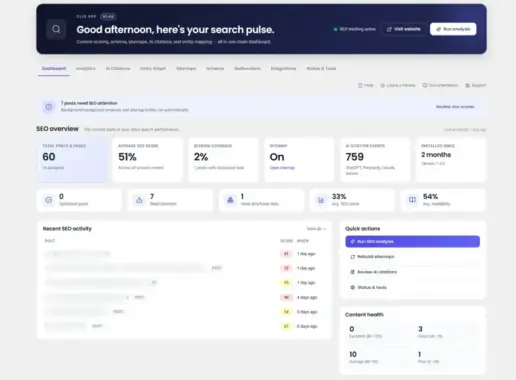
Task: Click the bar chart icon next to 33%
Action: [321, 200]
